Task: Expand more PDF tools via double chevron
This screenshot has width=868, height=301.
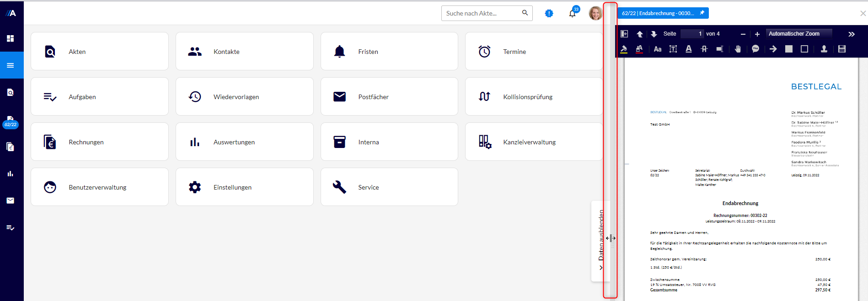Action: coord(852,34)
